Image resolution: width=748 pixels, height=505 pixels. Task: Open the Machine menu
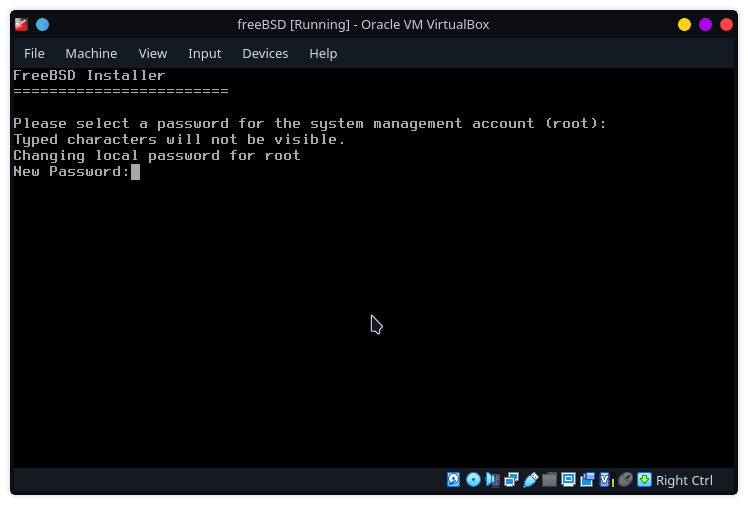point(91,53)
